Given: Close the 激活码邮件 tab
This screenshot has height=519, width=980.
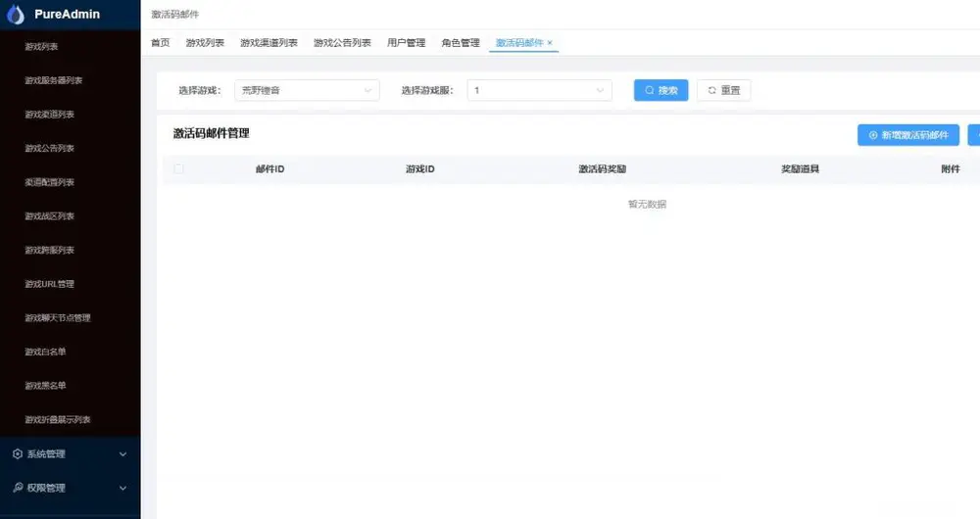Looking at the screenshot, I should (550, 42).
